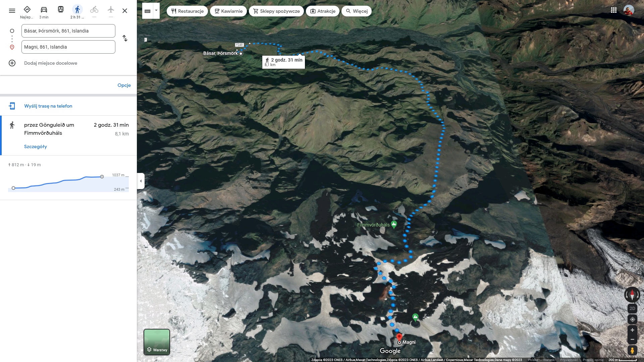
Task: Filter by Restauracje category
Action: pos(187,11)
